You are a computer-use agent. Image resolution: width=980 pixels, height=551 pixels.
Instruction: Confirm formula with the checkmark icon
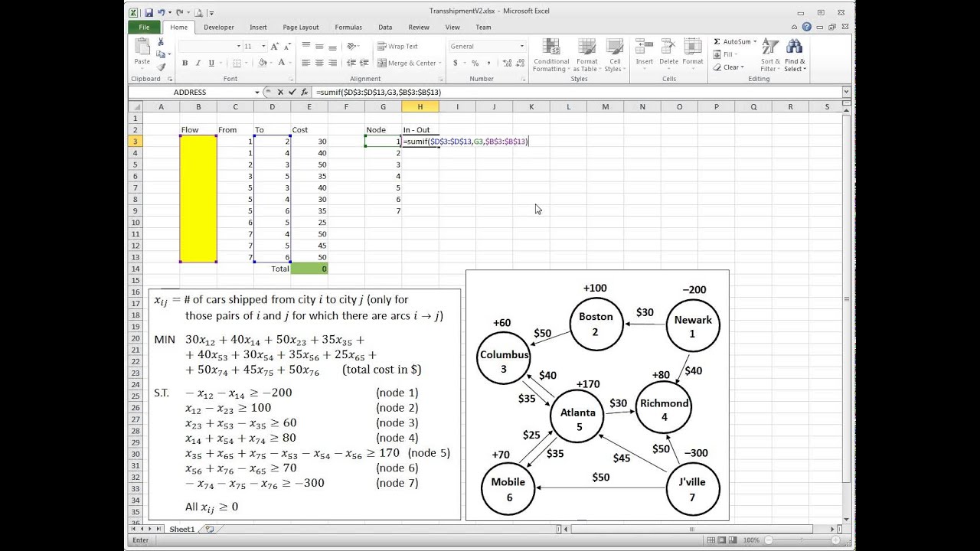point(292,92)
